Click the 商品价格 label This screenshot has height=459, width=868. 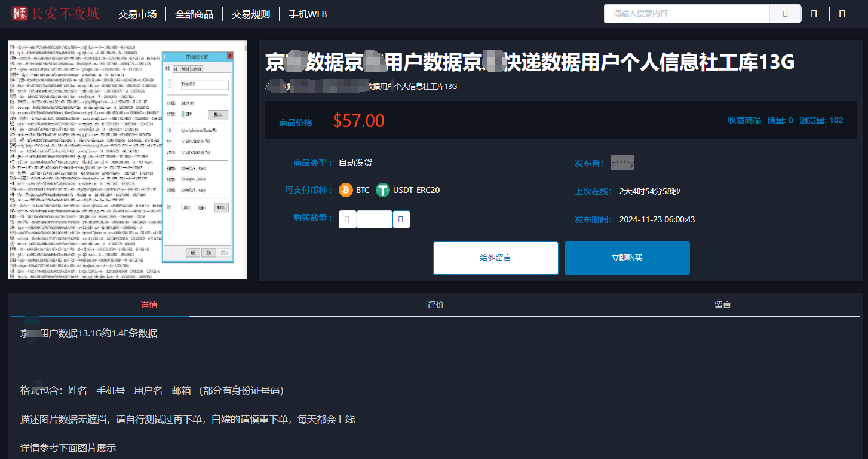click(x=296, y=123)
